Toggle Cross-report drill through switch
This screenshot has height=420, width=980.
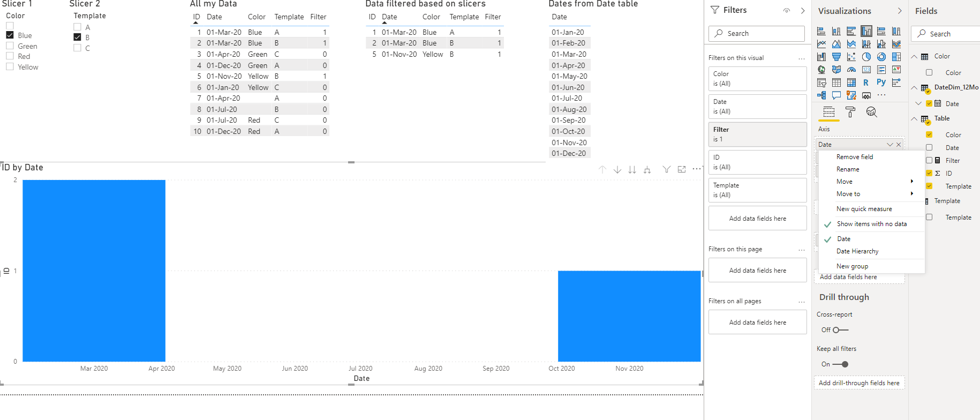[x=840, y=330]
